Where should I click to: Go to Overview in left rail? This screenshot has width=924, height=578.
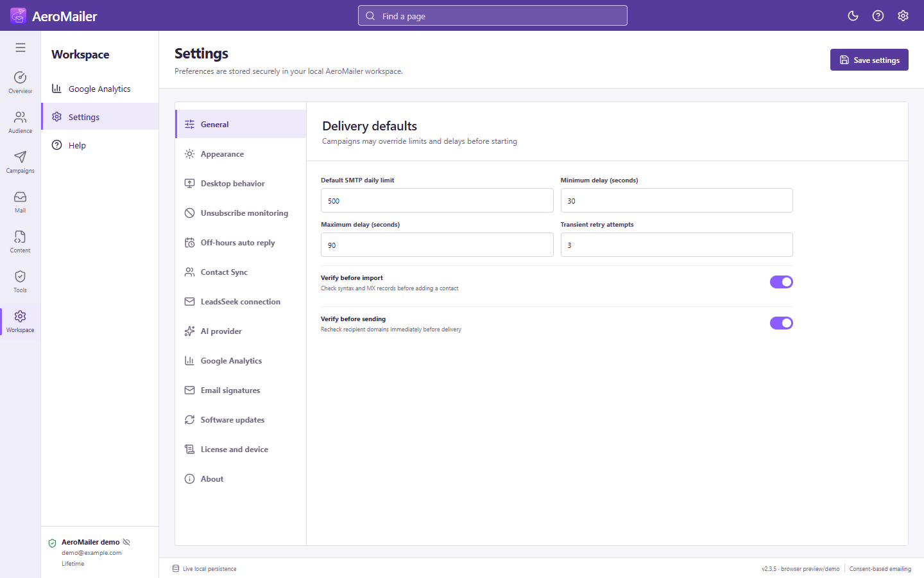click(x=21, y=82)
